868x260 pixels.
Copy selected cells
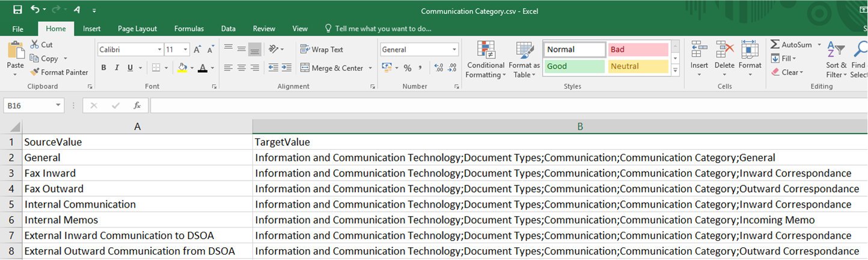tap(44, 58)
